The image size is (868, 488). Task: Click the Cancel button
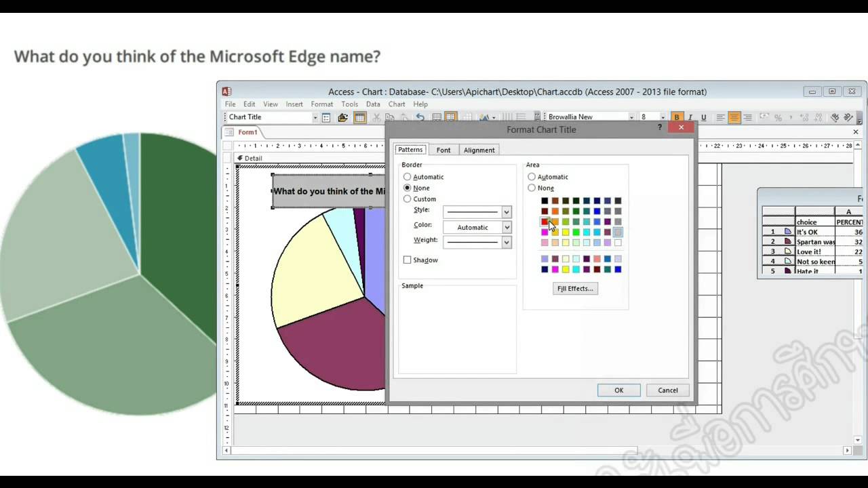coord(667,390)
